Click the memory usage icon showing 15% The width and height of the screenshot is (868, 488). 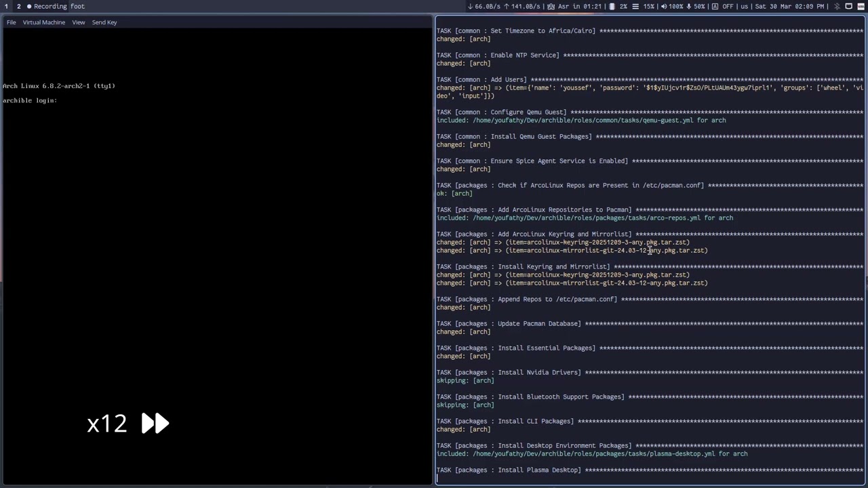[635, 6]
